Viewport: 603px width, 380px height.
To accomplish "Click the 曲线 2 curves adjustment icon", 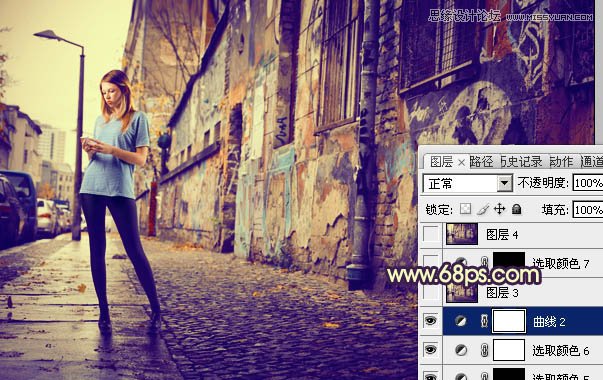I will (461, 321).
